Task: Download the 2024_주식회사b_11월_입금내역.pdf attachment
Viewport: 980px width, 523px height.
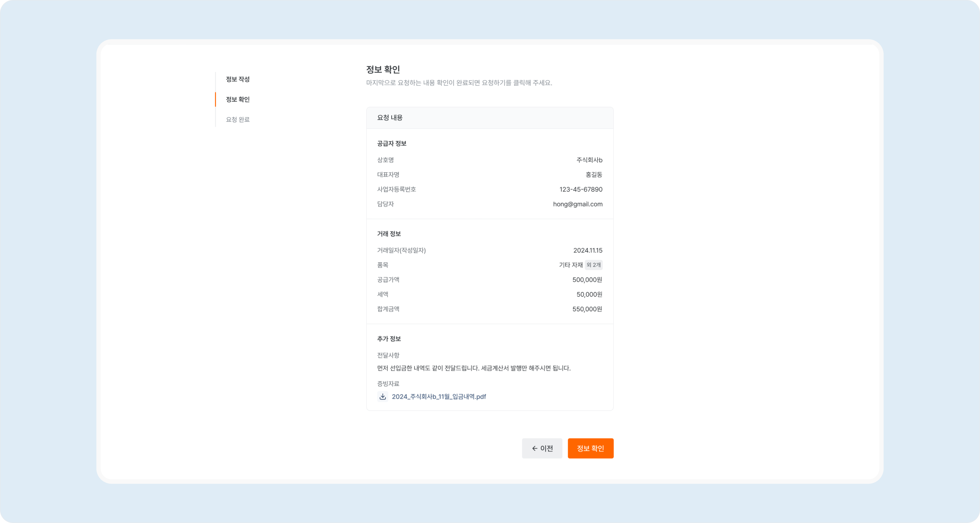Action: tap(439, 396)
